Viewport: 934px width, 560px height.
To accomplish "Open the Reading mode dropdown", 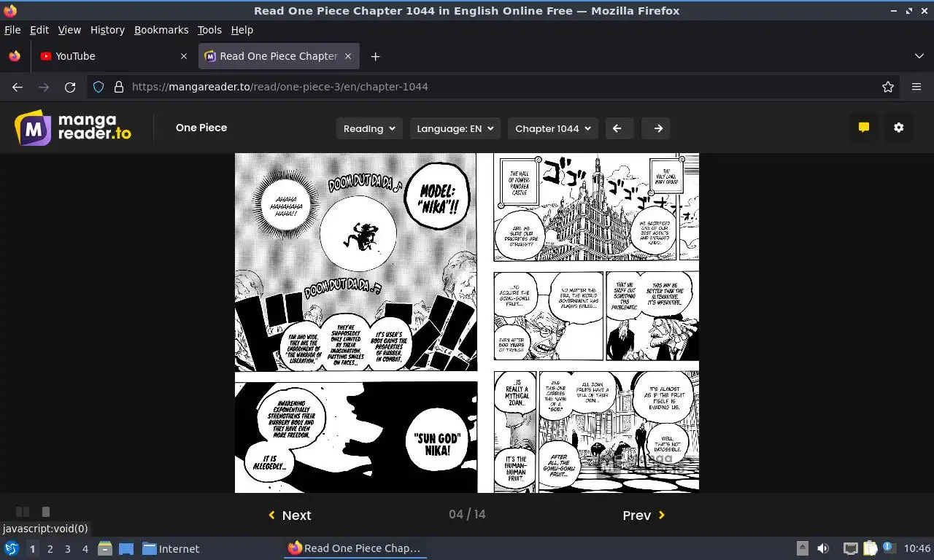I will tap(369, 128).
